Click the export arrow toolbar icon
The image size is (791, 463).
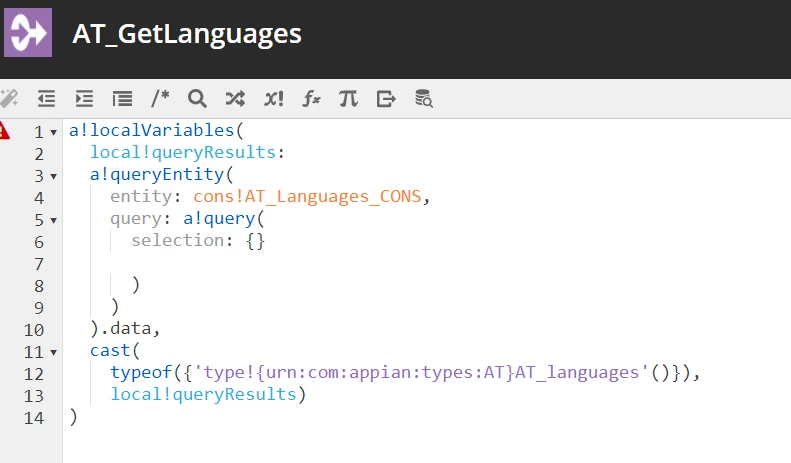coord(386,98)
